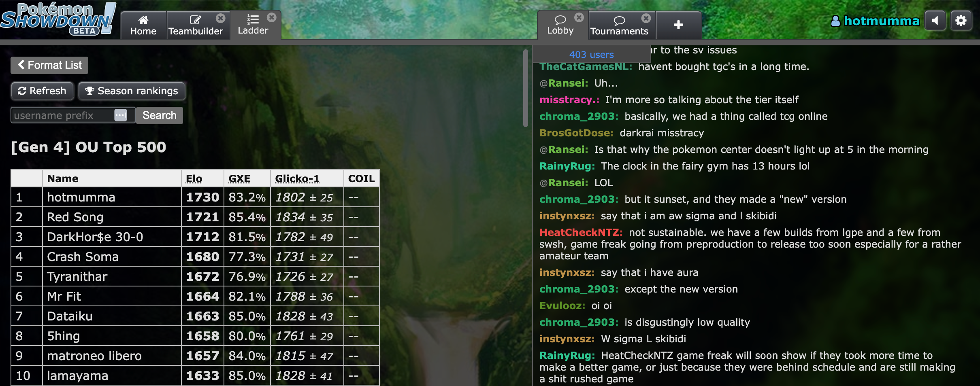Open the Pokémon Showdown logo
The image size is (980, 386).
[x=58, y=19]
